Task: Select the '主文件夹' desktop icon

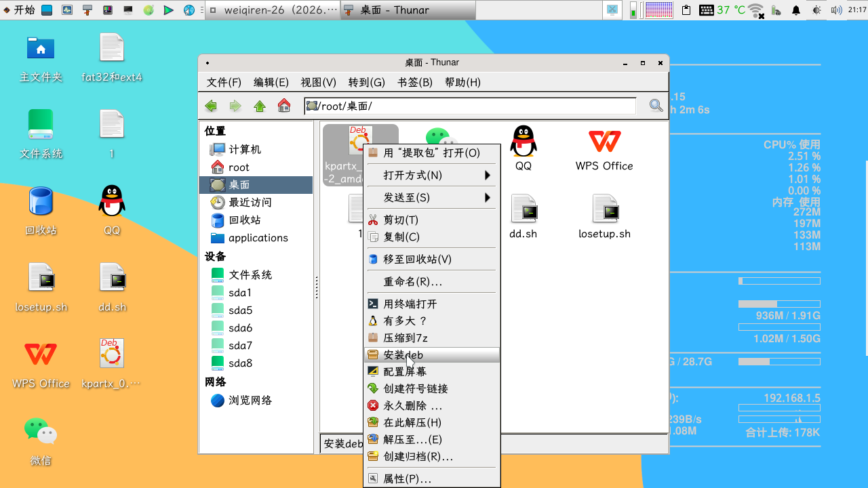Action: click(x=41, y=58)
